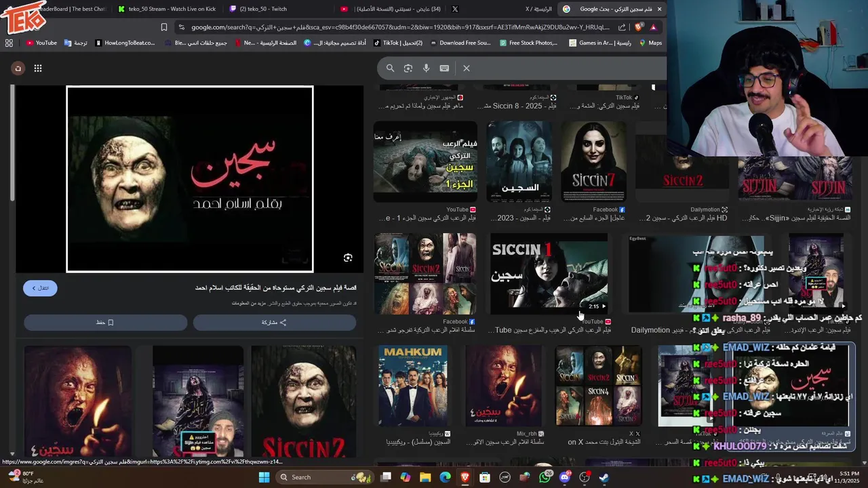
Task: Open the Google account avatar
Action: [18, 68]
